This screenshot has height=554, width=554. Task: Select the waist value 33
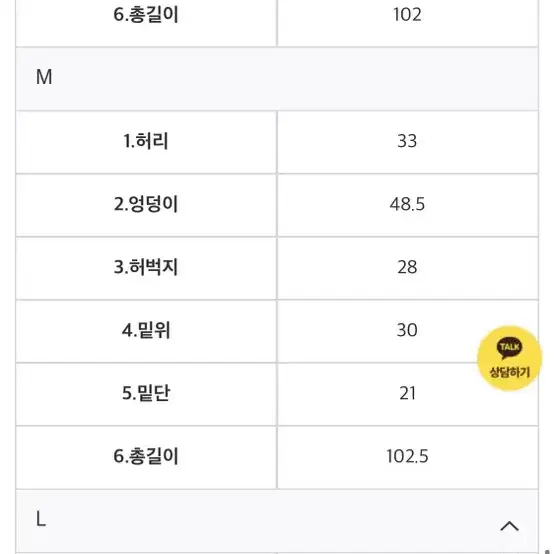(407, 141)
